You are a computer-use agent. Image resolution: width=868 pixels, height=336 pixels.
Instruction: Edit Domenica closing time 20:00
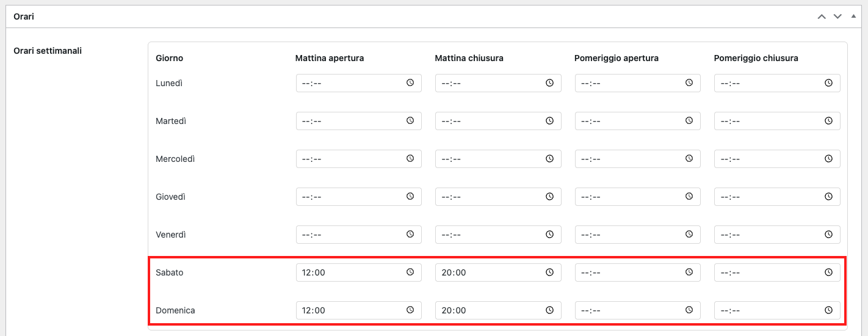(498, 310)
